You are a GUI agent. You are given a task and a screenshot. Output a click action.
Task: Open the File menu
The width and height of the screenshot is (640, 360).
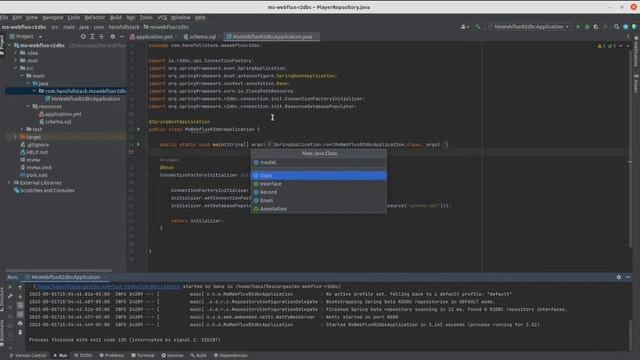4,18
